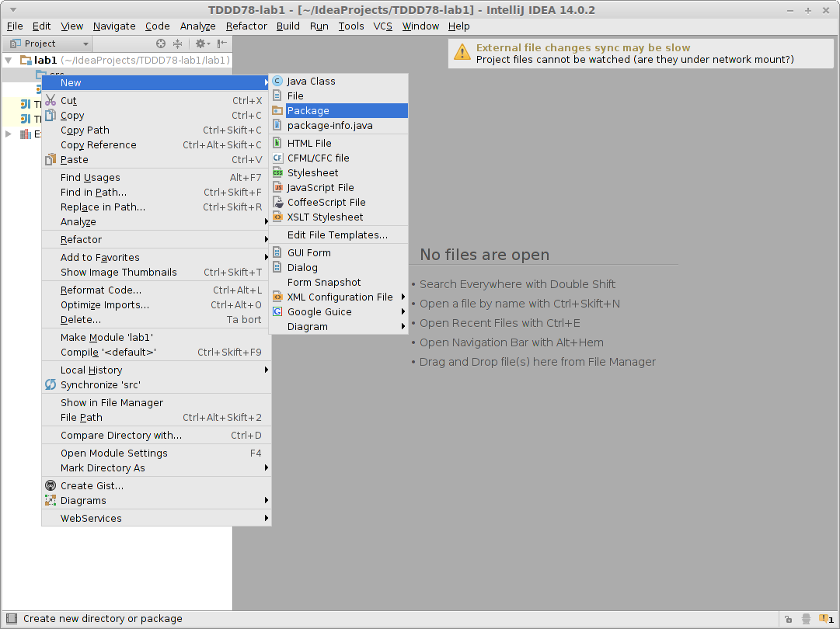Image resolution: width=840 pixels, height=629 pixels.
Task: Create a new CFML/CFC file
Action: tap(339, 158)
